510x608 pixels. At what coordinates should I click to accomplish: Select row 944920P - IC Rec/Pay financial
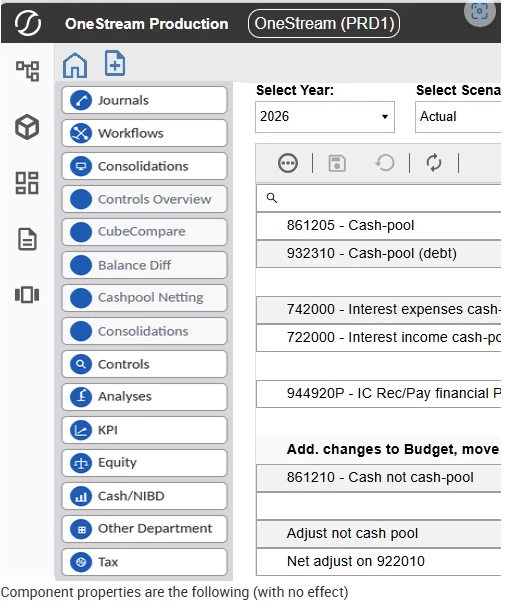click(379, 394)
